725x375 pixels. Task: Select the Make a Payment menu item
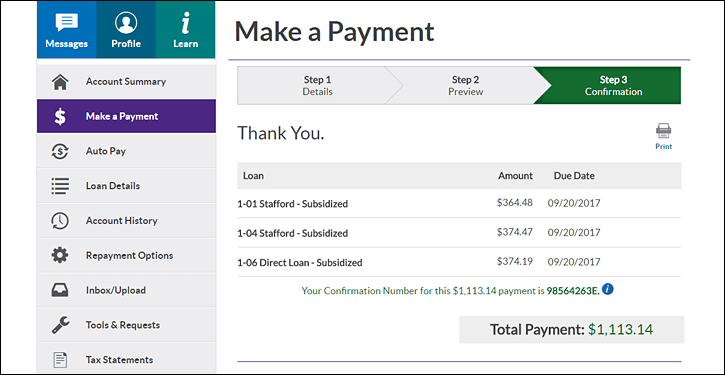pyautogui.click(x=126, y=117)
